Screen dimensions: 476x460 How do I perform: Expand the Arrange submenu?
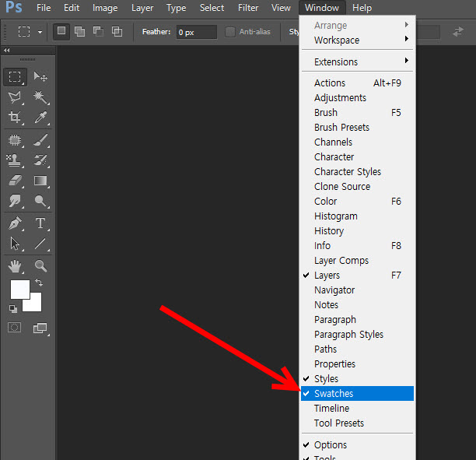(x=357, y=25)
